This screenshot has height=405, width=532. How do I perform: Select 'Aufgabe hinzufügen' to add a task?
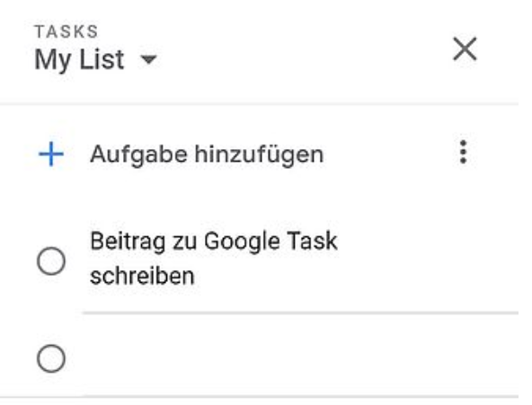(207, 154)
